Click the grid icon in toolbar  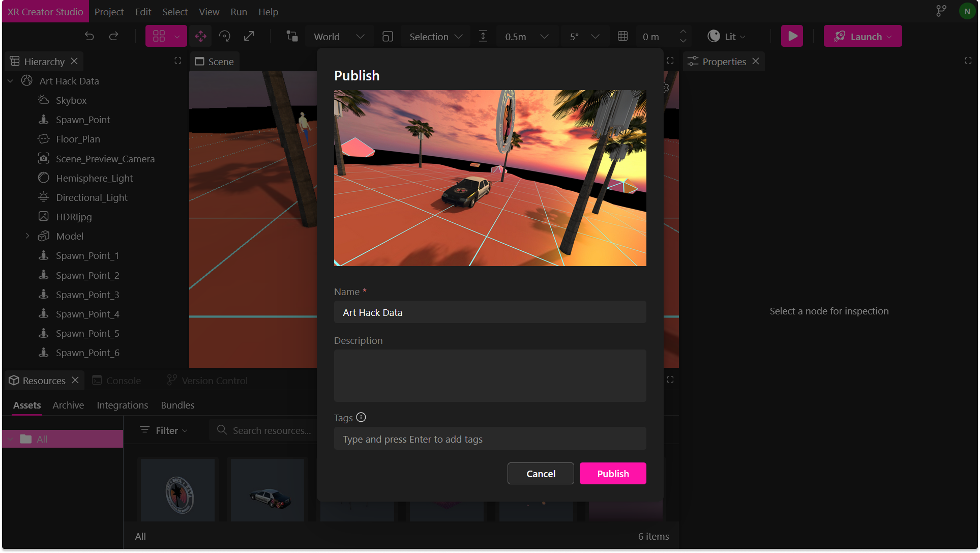tap(622, 36)
